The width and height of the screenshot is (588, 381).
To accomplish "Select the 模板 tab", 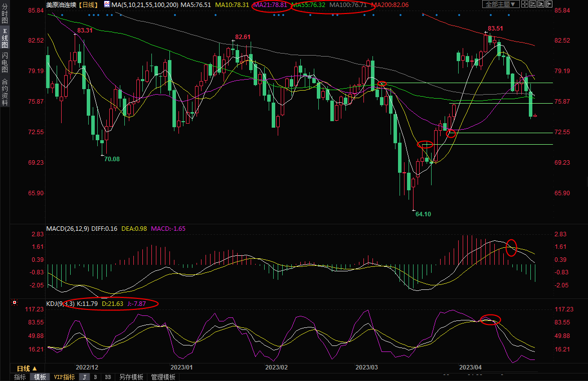I will [x=40, y=377].
